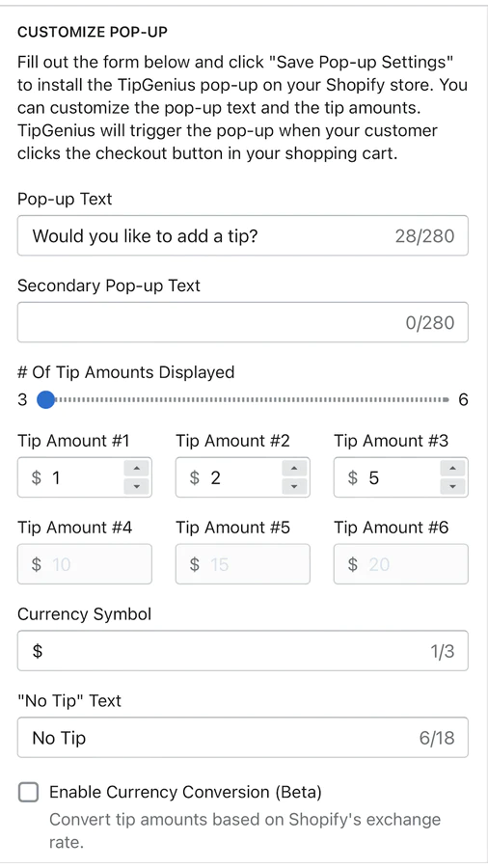Decrease Tip Amount #3 with down arrow
The width and height of the screenshot is (488, 868).
[x=452, y=487]
